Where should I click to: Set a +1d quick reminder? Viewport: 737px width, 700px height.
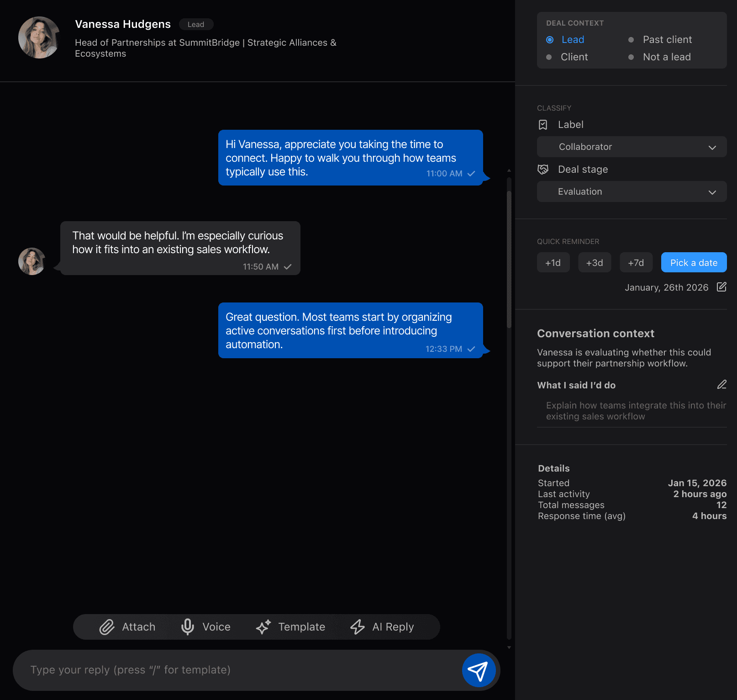[x=553, y=263]
